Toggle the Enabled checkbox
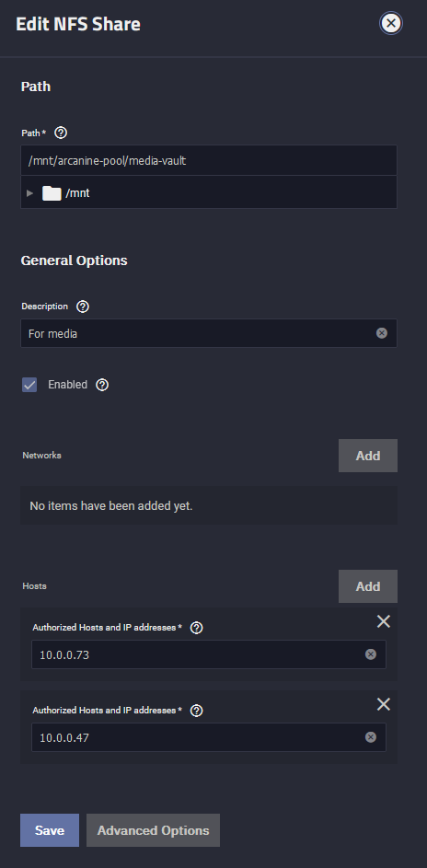This screenshot has height=868, width=427. pos(29,385)
